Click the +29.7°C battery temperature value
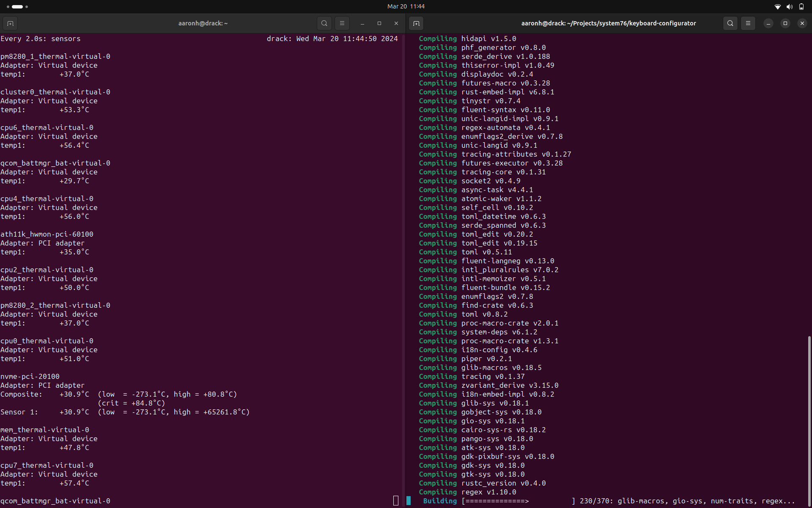 pos(74,181)
